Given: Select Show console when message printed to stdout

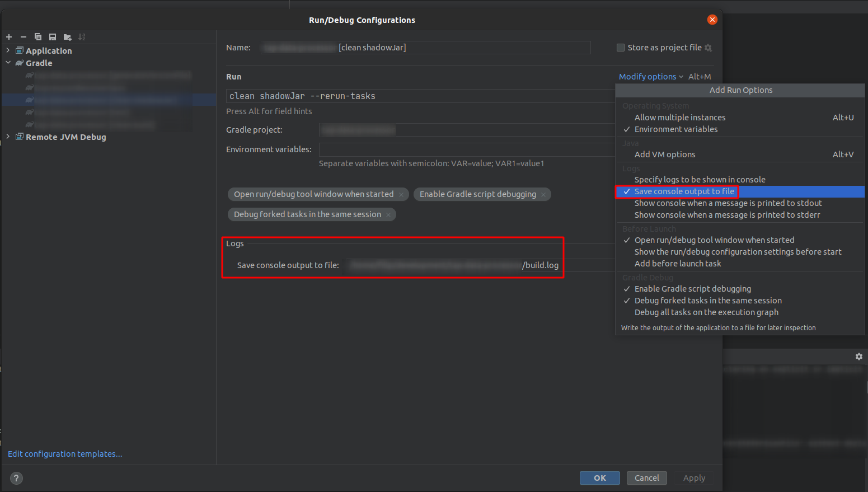Looking at the screenshot, I should (740, 203).
